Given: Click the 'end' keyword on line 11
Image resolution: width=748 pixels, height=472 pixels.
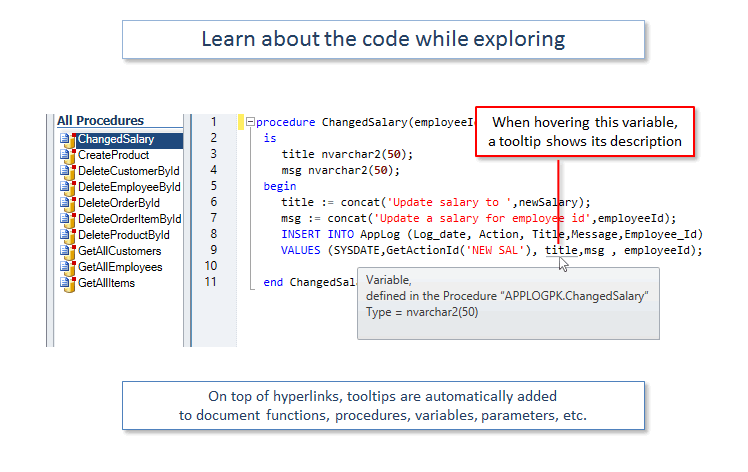Looking at the screenshot, I should point(273,283).
